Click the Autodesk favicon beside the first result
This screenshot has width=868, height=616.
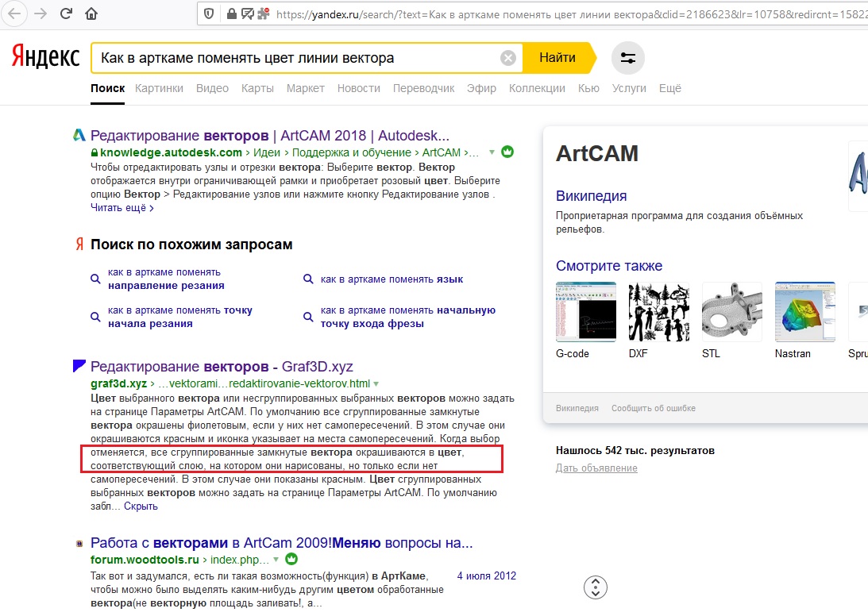(79, 135)
